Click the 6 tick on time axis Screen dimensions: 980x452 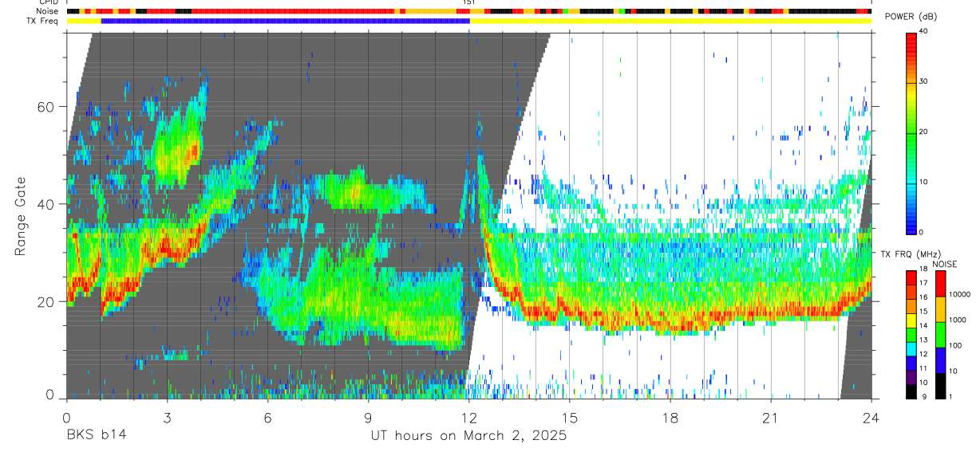coord(267,418)
